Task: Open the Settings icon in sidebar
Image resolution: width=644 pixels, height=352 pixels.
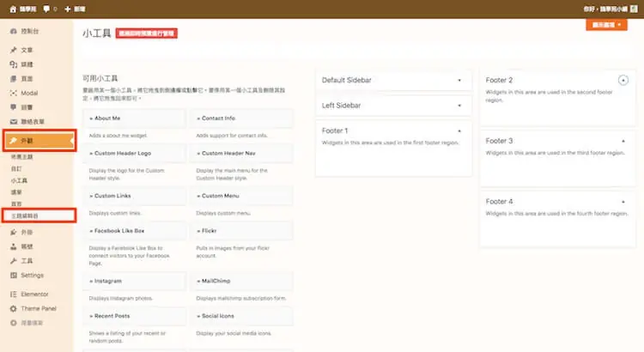Action: pos(14,276)
